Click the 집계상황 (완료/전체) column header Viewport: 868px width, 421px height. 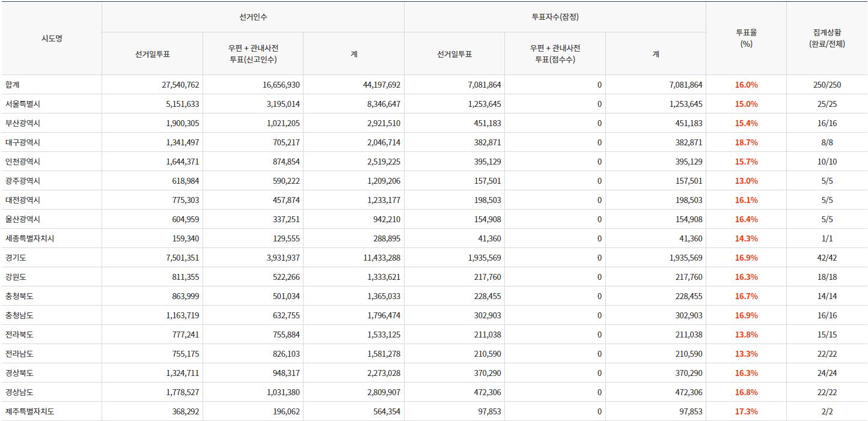pos(827,38)
